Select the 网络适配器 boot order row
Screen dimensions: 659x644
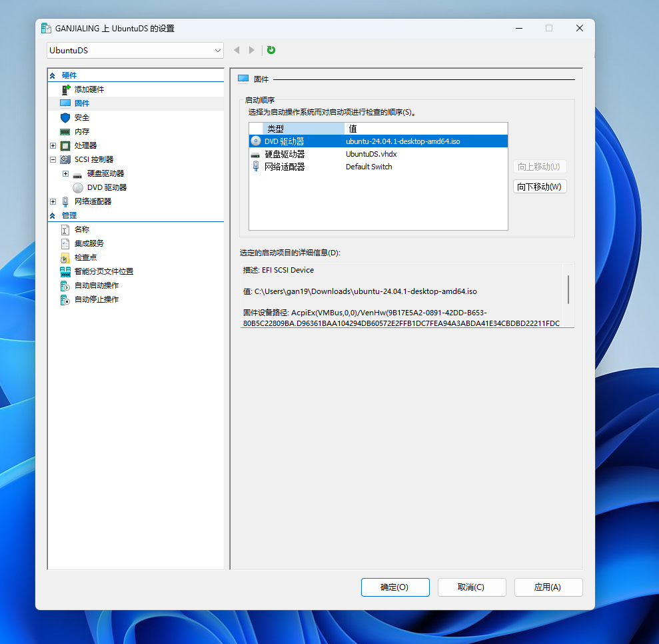point(378,167)
